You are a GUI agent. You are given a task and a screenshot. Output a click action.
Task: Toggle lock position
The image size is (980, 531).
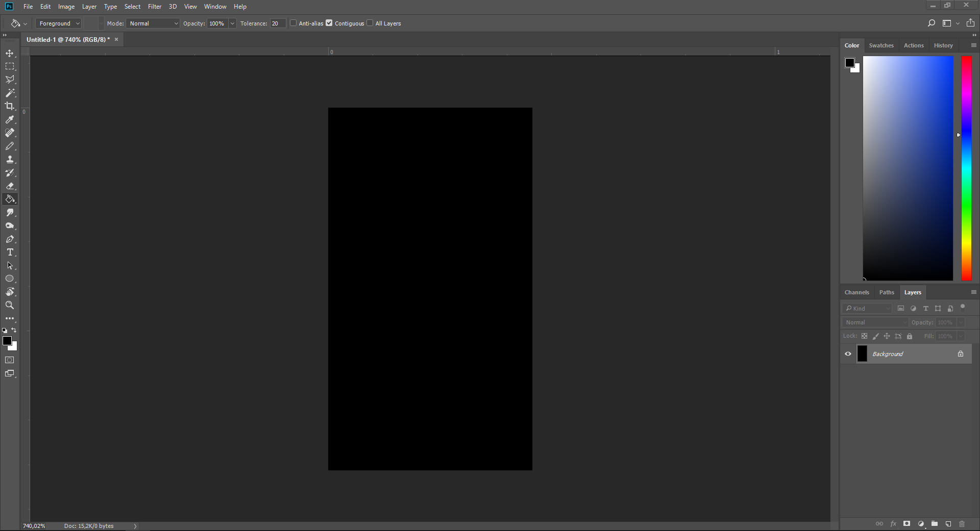tap(887, 336)
